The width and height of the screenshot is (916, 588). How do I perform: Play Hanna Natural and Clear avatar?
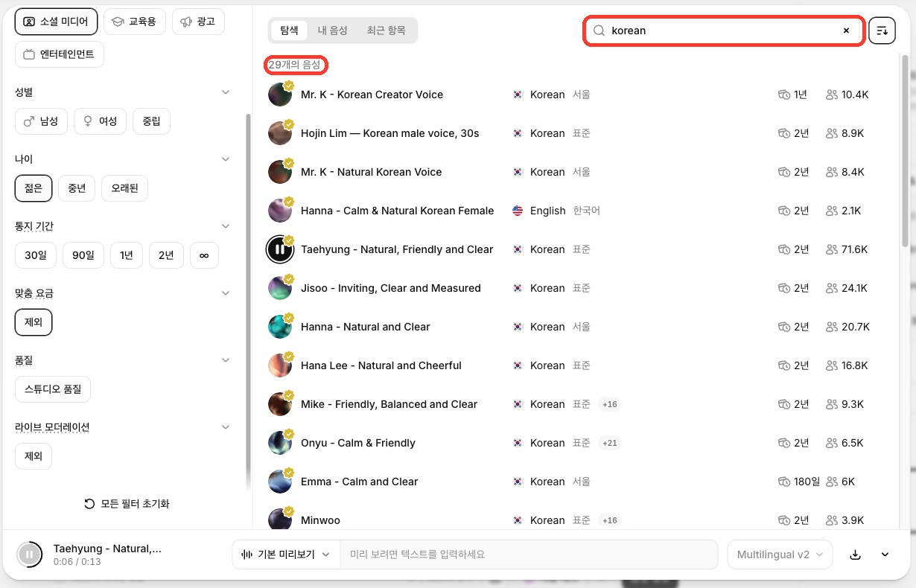[x=280, y=327]
